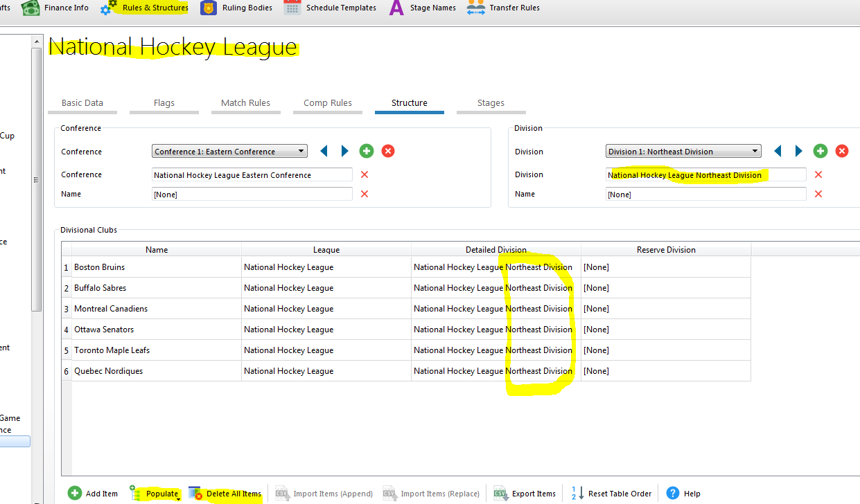Click the Reset Table Order sort icon
Viewport: 860px width, 504px height.
pyautogui.click(x=577, y=493)
